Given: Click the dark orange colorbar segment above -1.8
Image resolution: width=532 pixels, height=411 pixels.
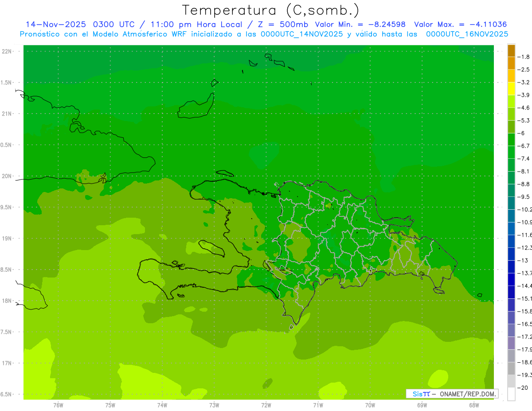Looking at the screenshot, I should click(511, 51).
